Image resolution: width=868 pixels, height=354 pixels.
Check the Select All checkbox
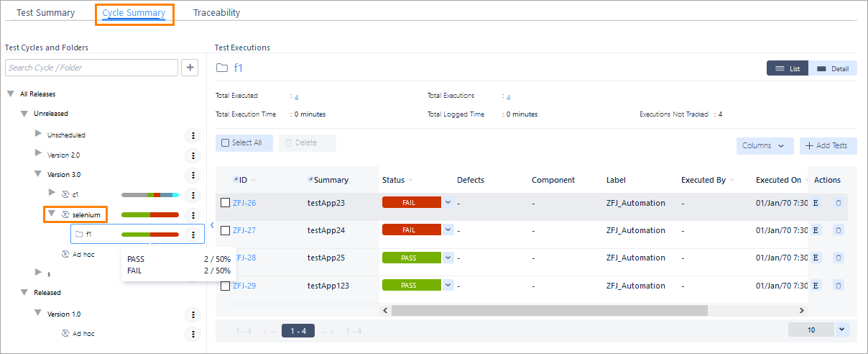coord(226,143)
